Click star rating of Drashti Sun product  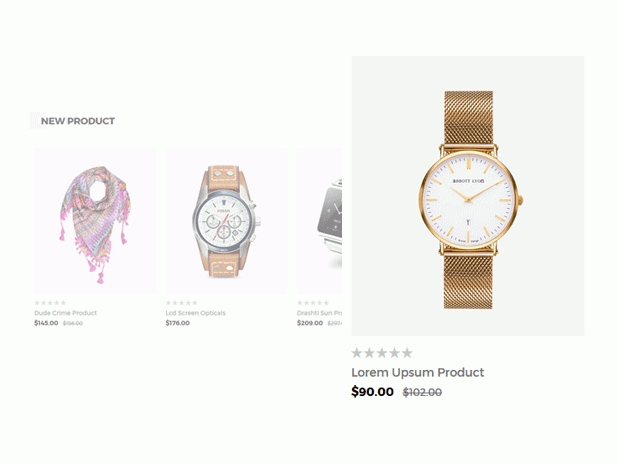point(313,303)
